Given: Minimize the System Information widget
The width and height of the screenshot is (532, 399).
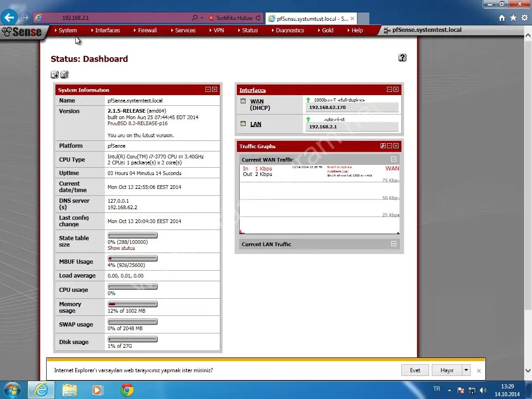Looking at the screenshot, I should (x=208, y=90).
